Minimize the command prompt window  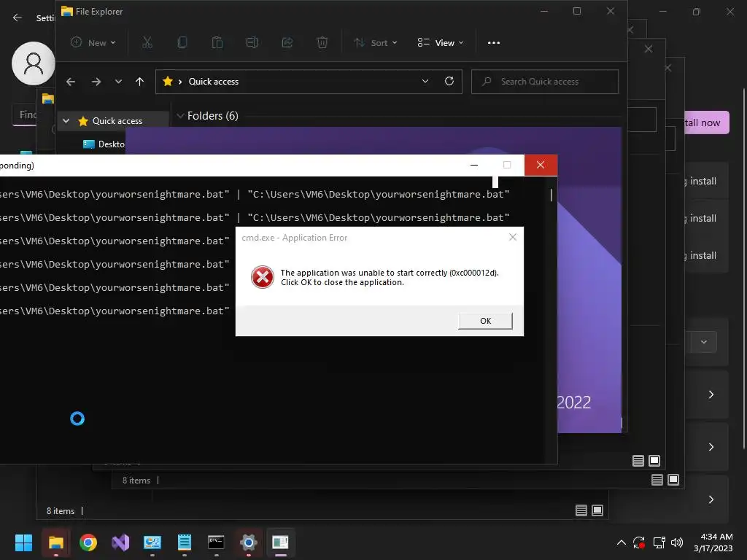point(474,166)
